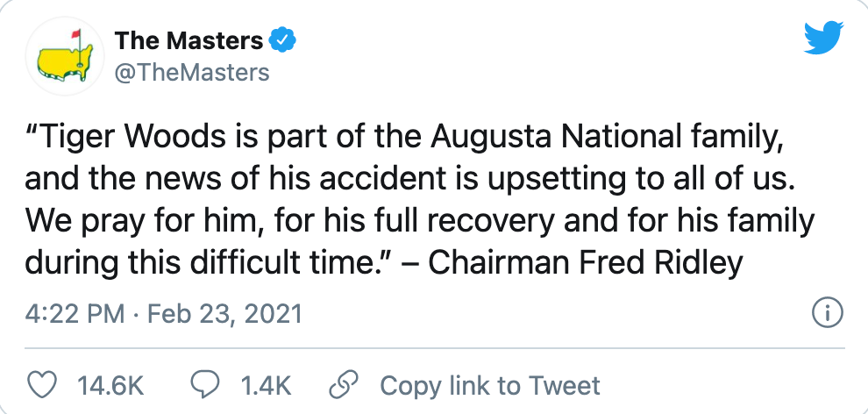The width and height of the screenshot is (868, 414).
Task: Click "during this difficult time" text line
Action: point(203,263)
